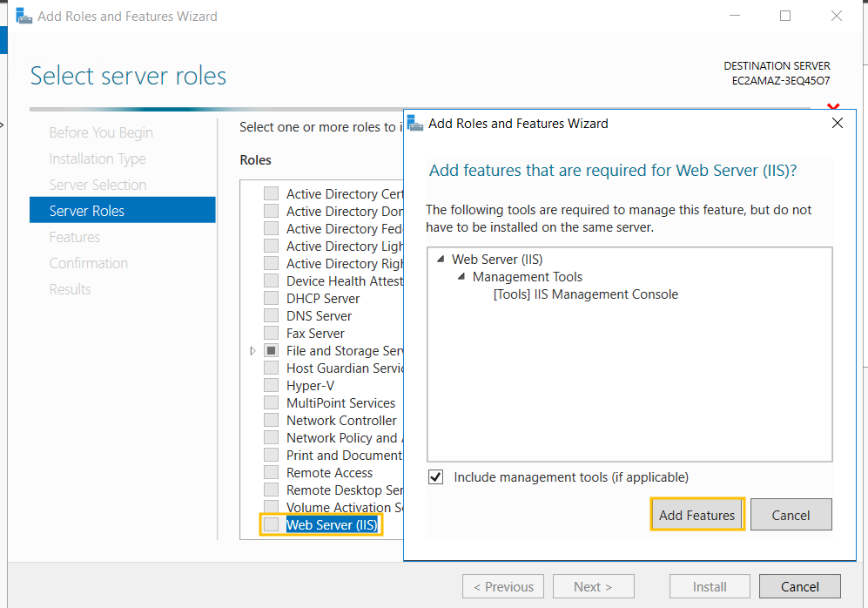Select the DHCP Server role label
This screenshot has height=608, width=868.
pyautogui.click(x=323, y=299)
